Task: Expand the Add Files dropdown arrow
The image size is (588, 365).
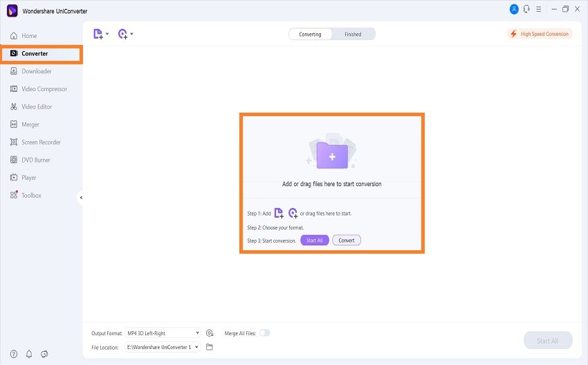Action: (107, 34)
